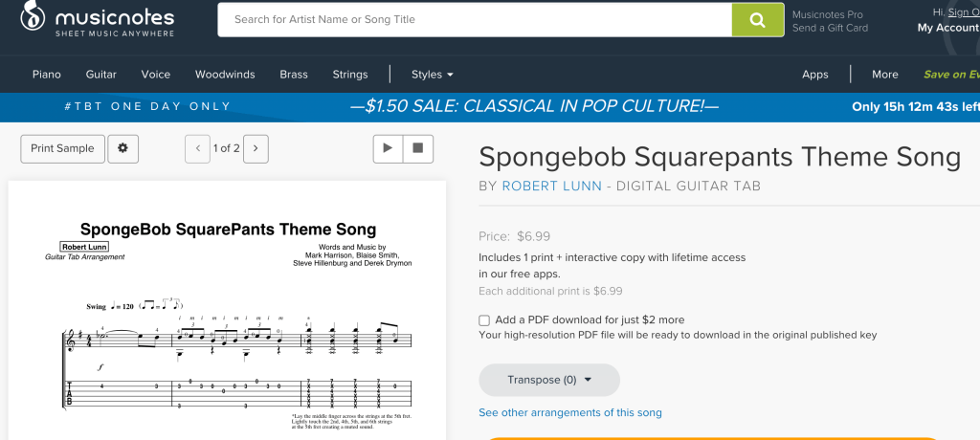The image size is (980, 440).
Task: Open the Woodwinds category
Action: click(x=225, y=75)
